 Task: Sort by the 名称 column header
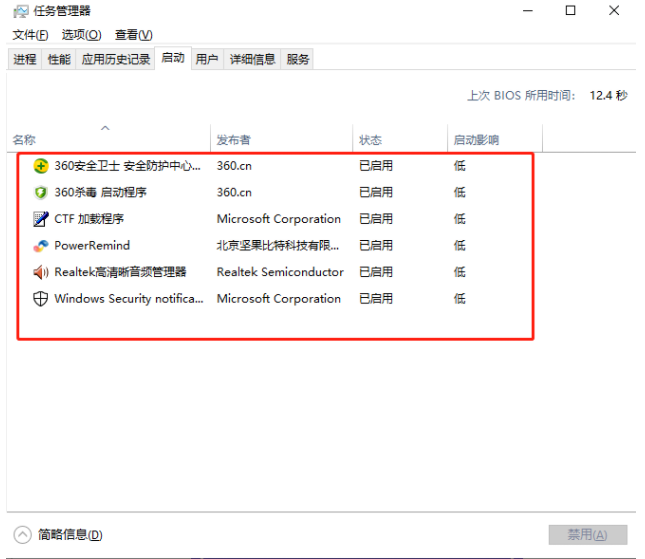point(24,140)
